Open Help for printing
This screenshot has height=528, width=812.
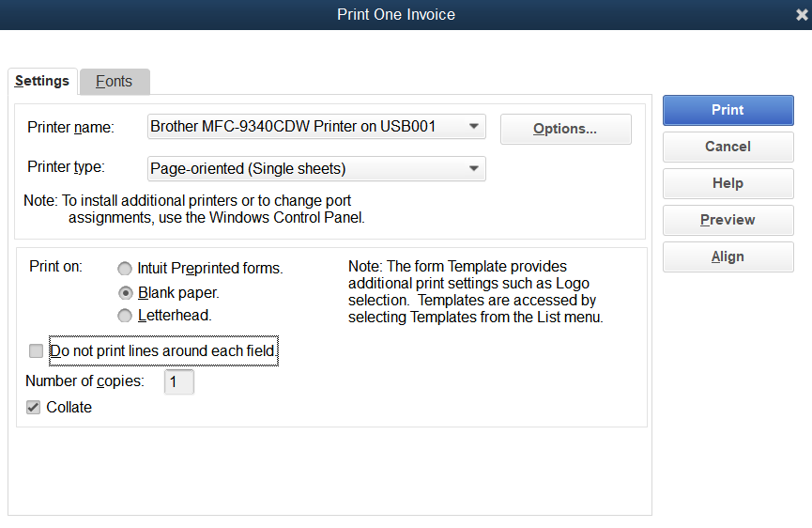pos(728,183)
